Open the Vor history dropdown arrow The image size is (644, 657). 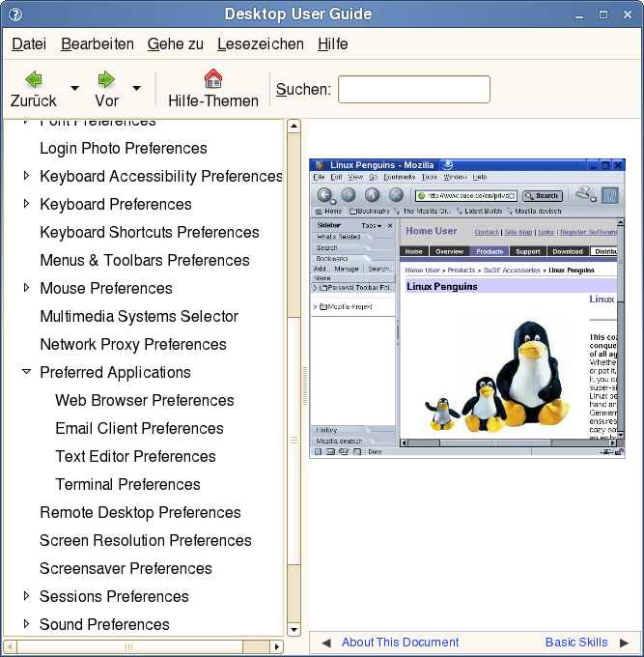[136, 88]
